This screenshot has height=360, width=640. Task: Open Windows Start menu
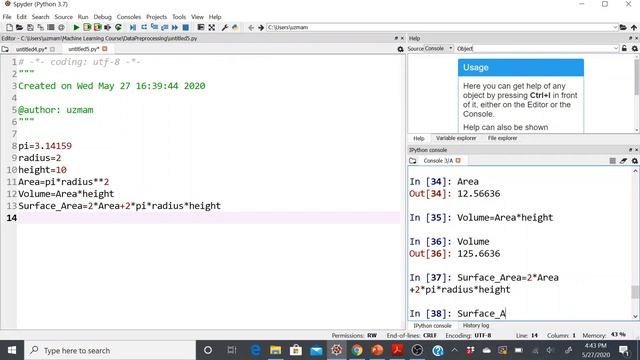click(x=12, y=350)
